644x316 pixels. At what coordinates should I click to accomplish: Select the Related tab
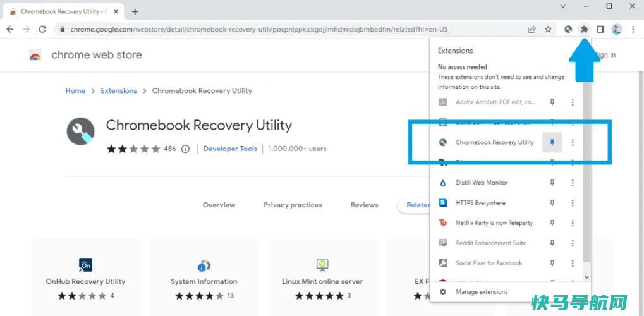415,205
